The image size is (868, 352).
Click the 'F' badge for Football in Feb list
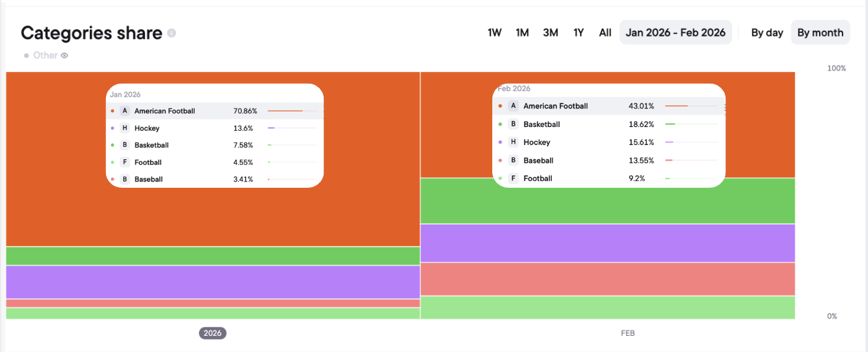click(x=513, y=178)
